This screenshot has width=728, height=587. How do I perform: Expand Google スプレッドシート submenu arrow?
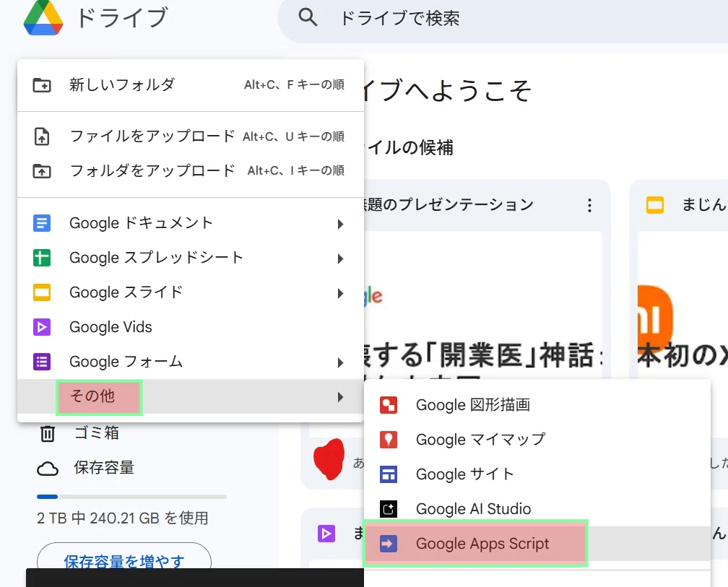tap(340, 259)
